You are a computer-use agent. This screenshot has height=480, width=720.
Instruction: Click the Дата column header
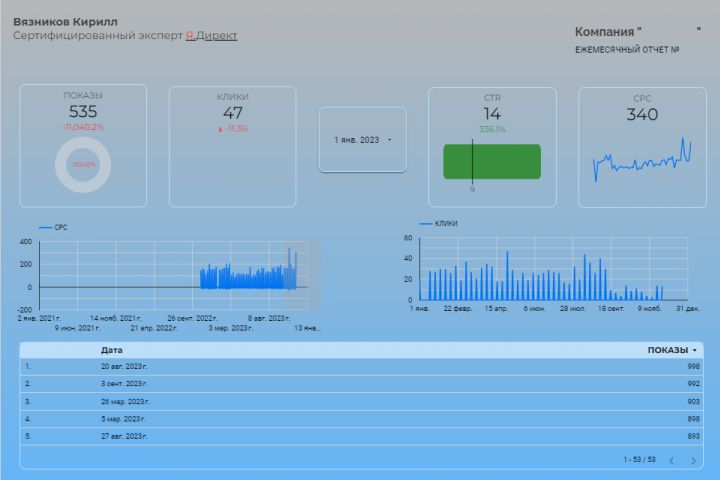tap(112, 350)
